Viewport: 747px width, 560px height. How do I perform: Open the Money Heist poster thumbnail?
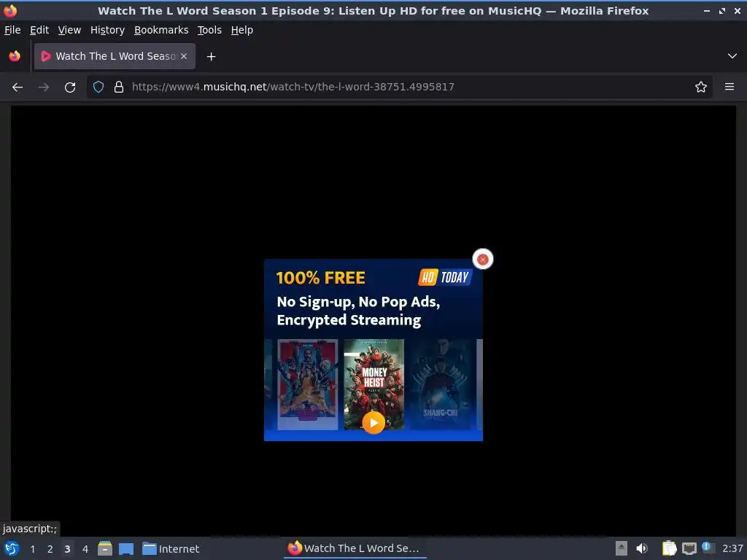coord(374,384)
